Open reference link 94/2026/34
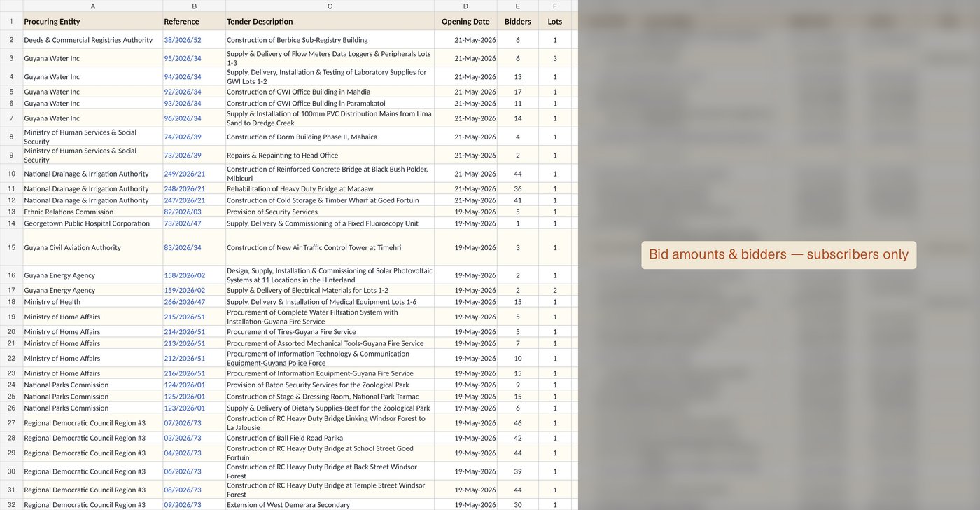Viewport: 980px width, 510px height. (x=182, y=77)
